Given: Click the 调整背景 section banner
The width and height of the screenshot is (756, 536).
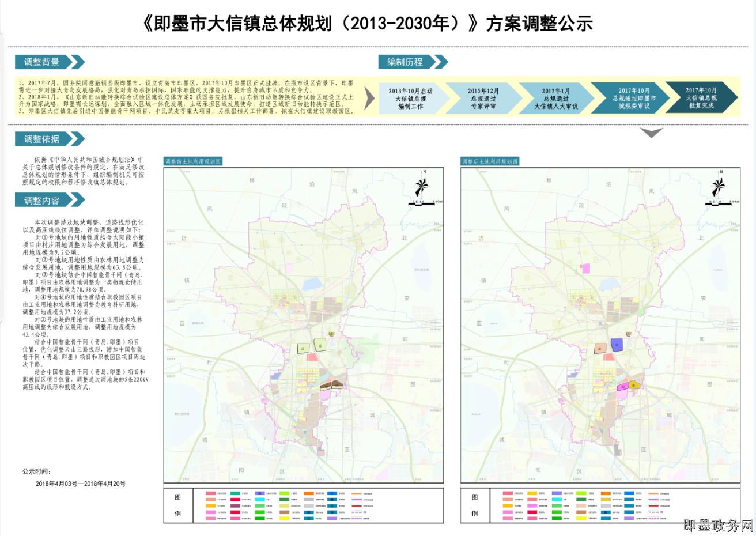Looking at the screenshot, I should click(x=50, y=62).
